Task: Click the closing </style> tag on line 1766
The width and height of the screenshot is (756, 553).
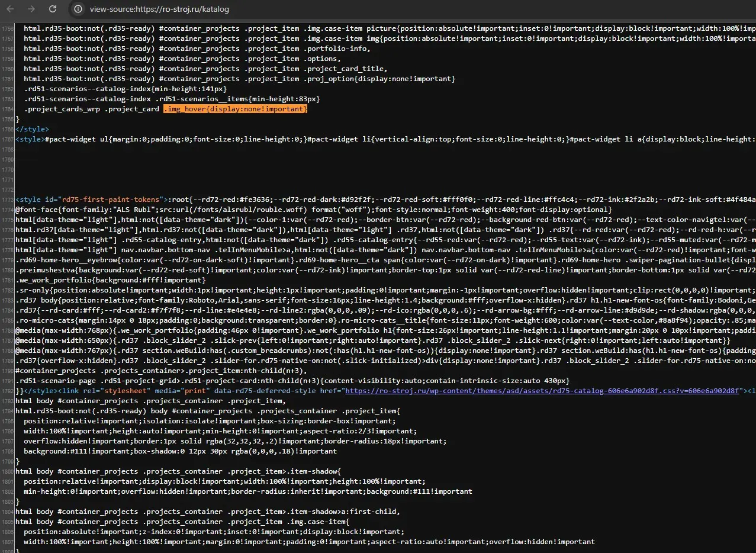Action: pos(33,129)
